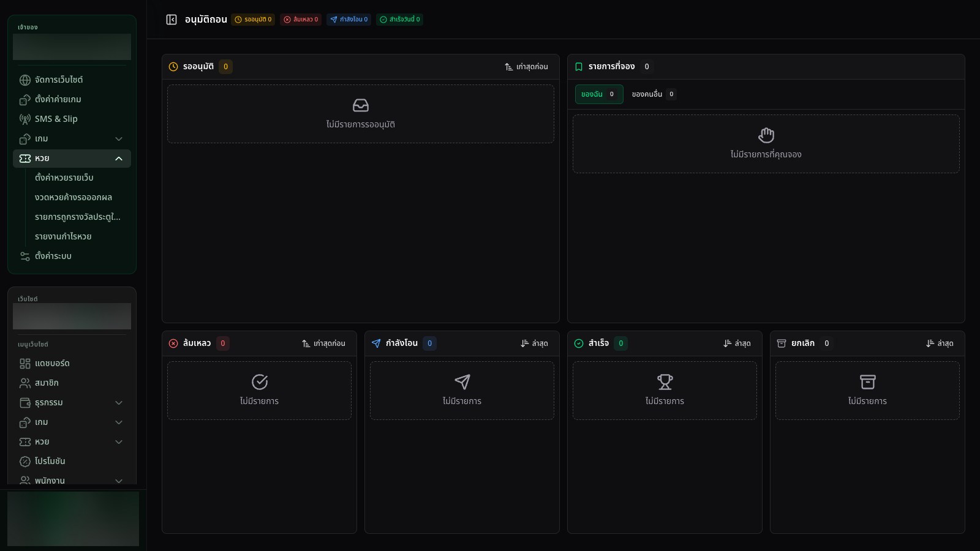980x551 pixels.
Task: Expand the ธุรกรรม menu chevron
Action: [x=119, y=403]
